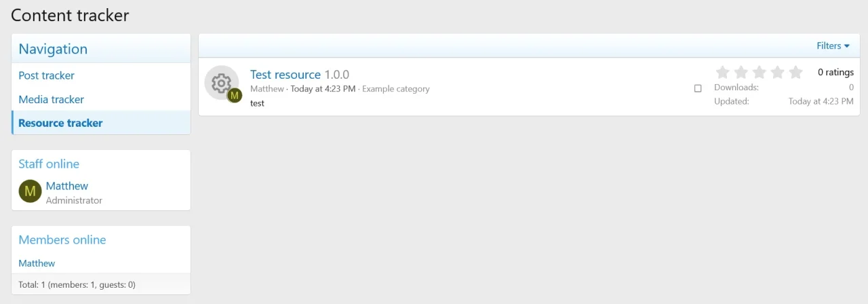Open the Test resource title link

(285, 75)
